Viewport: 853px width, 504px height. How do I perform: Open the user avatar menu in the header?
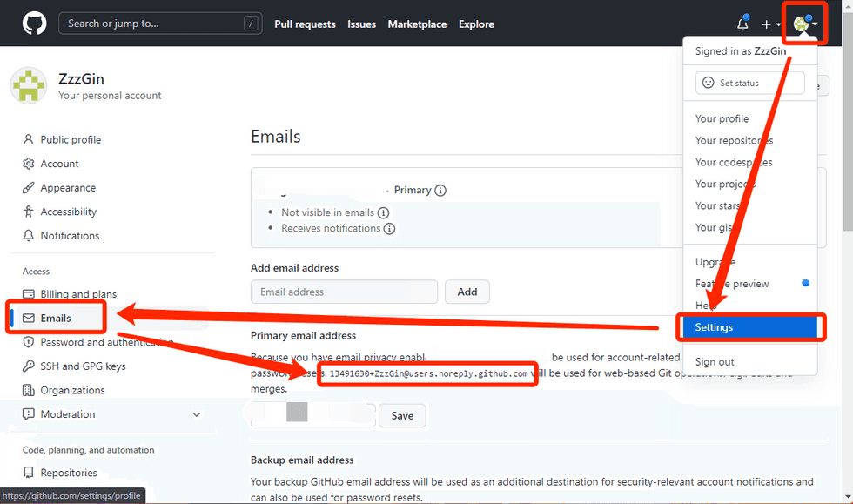pyautogui.click(x=805, y=24)
